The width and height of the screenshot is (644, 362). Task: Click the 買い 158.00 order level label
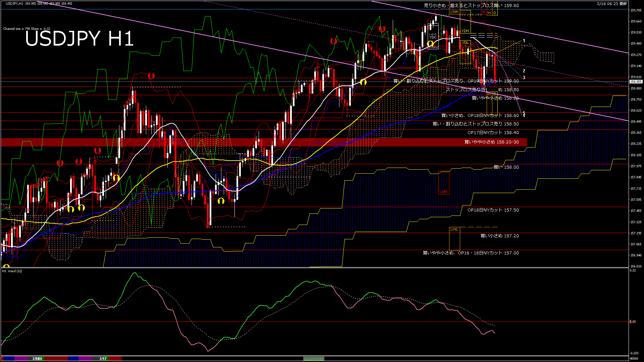coord(506,167)
